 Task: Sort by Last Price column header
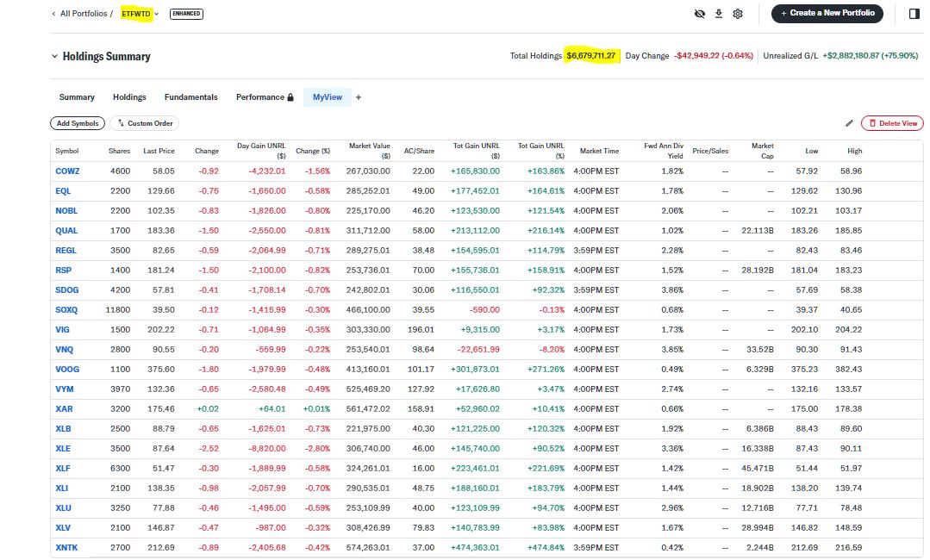coord(159,151)
